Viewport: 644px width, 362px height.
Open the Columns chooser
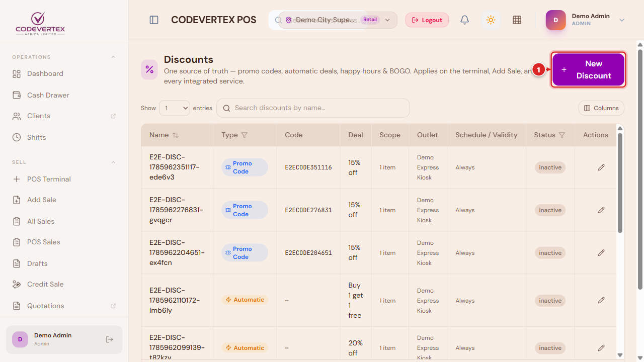pos(601,108)
